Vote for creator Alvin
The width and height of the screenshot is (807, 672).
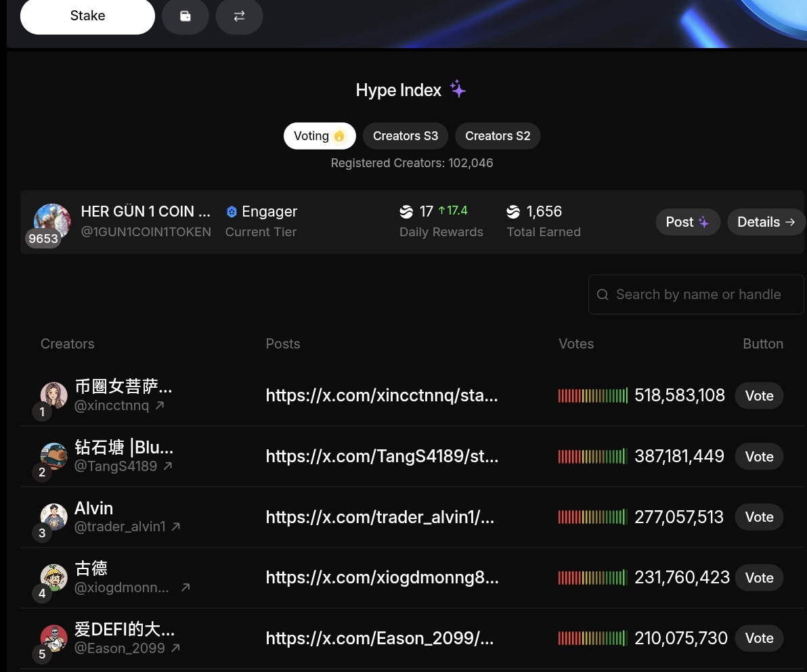pyautogui.click(x=758, y=516)
